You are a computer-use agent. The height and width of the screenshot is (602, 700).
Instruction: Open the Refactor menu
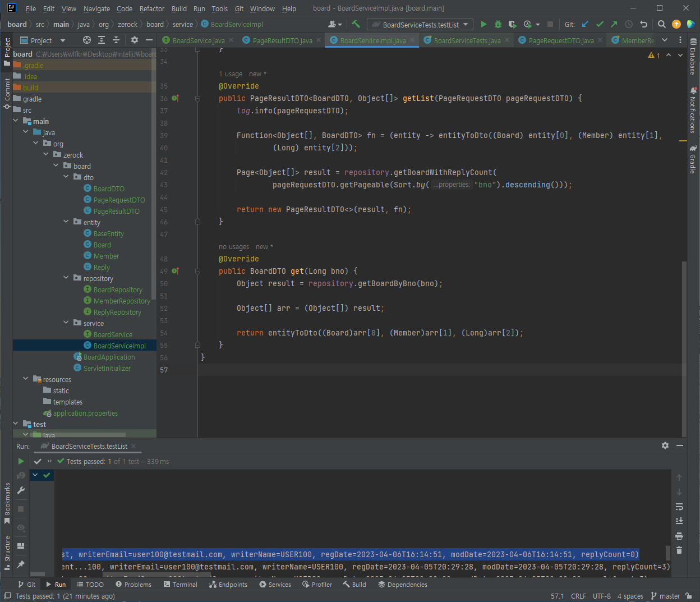[152, 8]
